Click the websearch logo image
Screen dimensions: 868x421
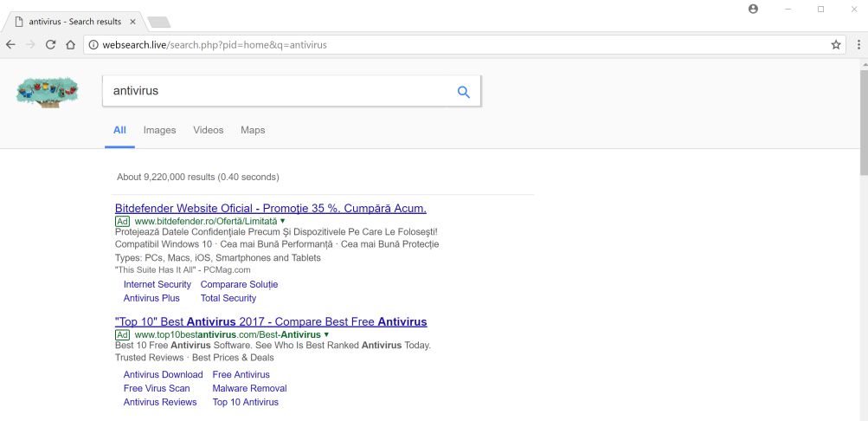click(x=48, y=92)
